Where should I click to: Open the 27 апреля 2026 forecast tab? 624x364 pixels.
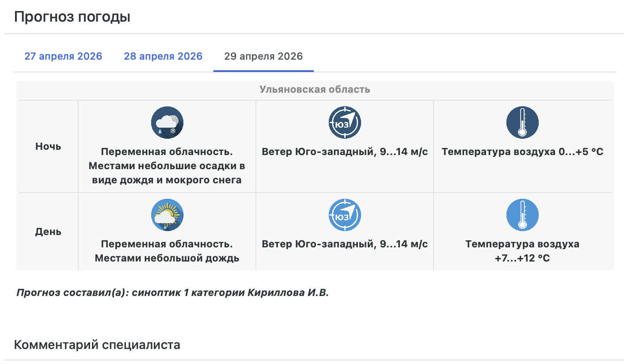pos(63,57)
